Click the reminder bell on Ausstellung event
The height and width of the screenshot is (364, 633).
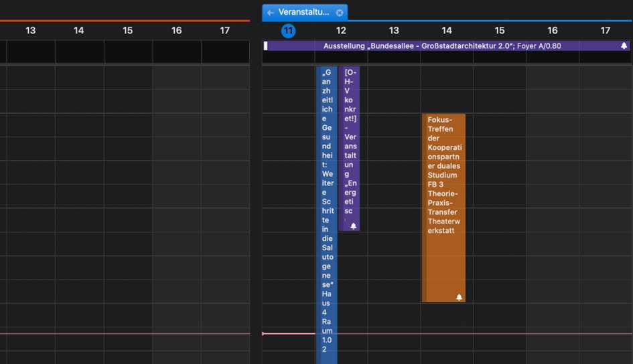click(x=624, y=46)
